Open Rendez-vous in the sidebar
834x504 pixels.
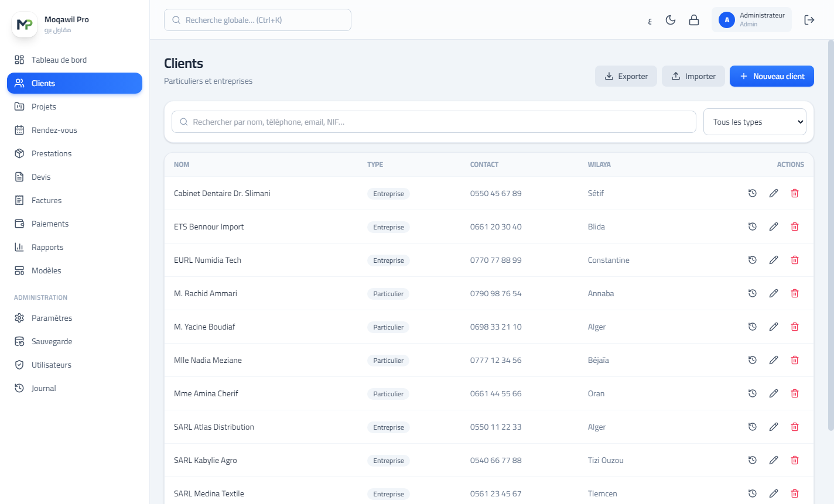click(x=74, y=130)
